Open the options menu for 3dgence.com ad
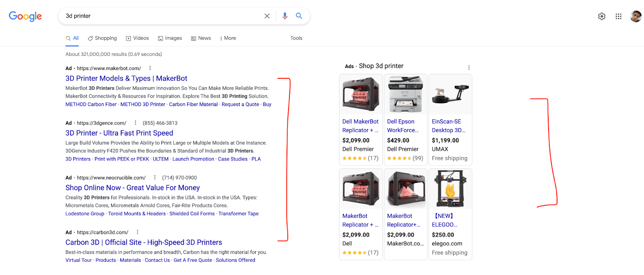This screenshot has height=275, width=644. point(135,123)
